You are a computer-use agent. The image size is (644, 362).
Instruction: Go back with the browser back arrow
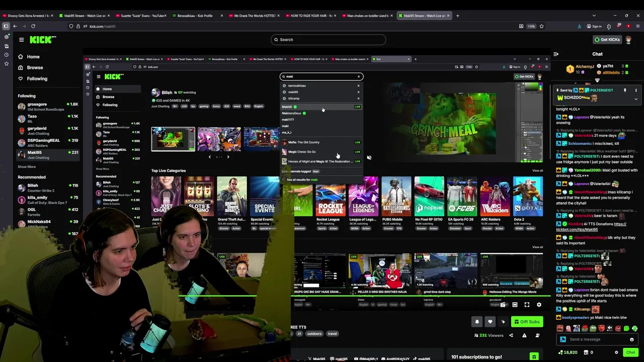point(15,26)
